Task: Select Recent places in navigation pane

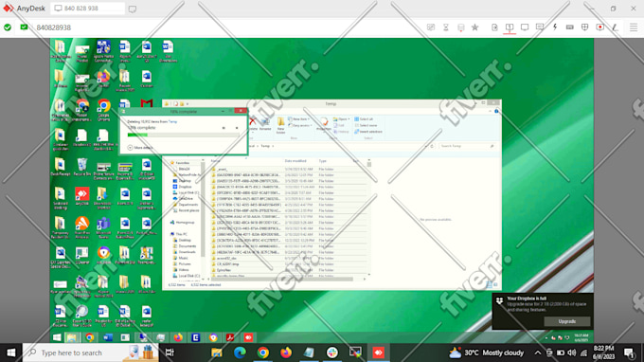Action: [188, 210]
